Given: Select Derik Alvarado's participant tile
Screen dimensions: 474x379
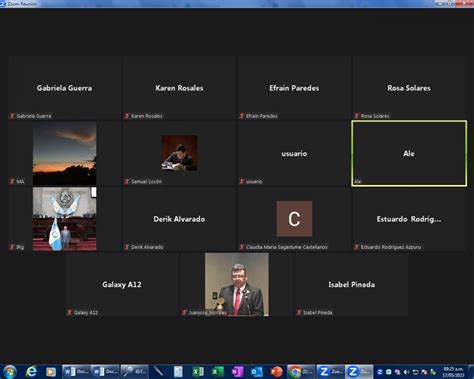Looking at the screenshot, I should 179,219.
